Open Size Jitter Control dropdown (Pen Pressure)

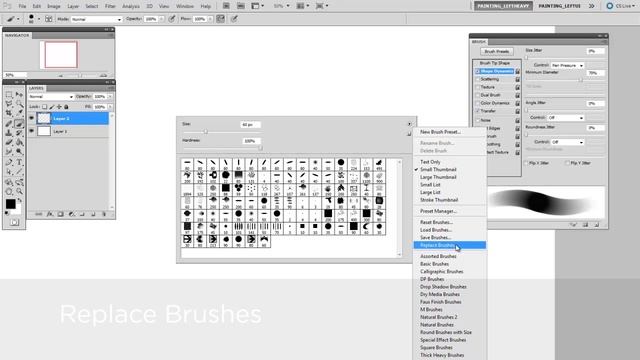click(567, 65)
